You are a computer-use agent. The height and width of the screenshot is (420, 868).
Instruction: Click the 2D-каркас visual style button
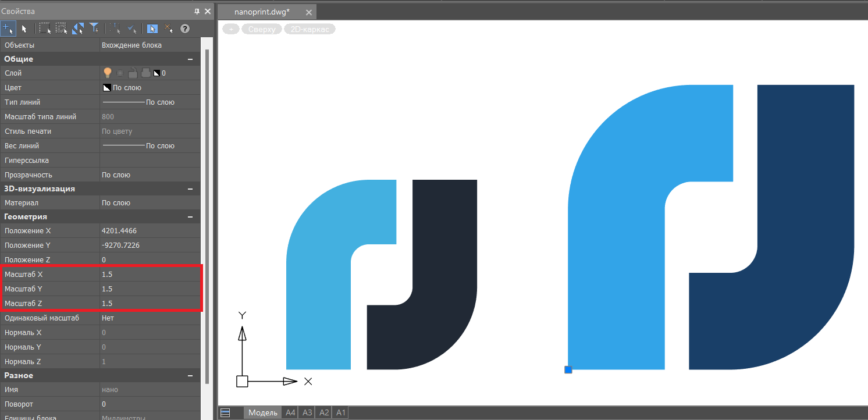coord(310,29)
